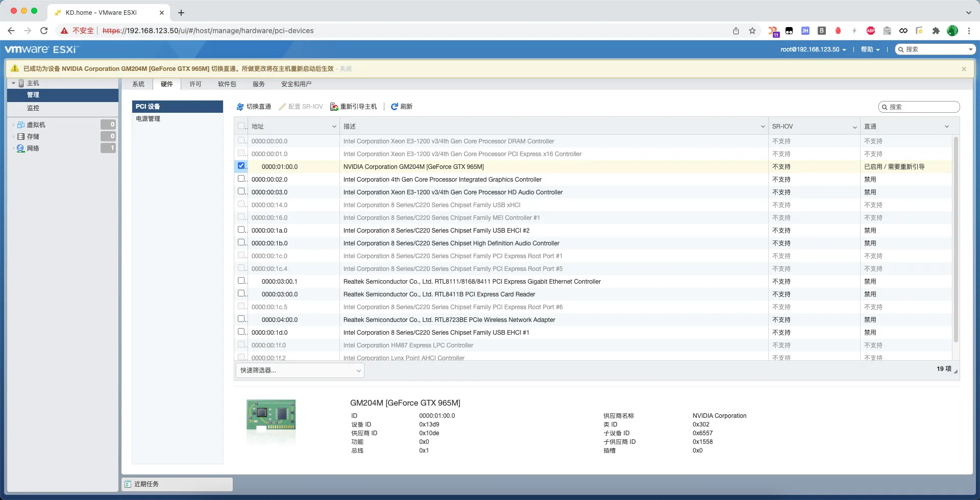Open the SR-IOV column dropdown arrow
This screenshot has width=980, height=500.
click(x=855, y=127)
